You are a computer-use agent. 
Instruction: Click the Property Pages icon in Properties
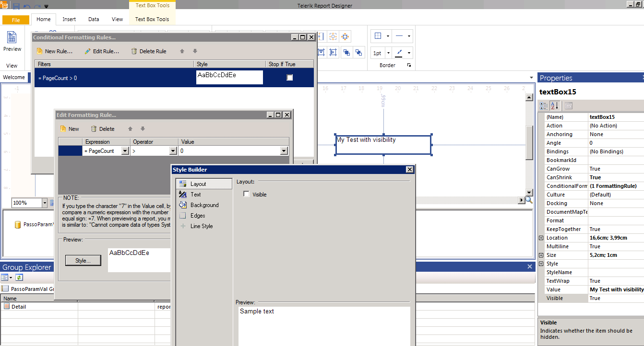pyautogui.click(x=569, y=106)
